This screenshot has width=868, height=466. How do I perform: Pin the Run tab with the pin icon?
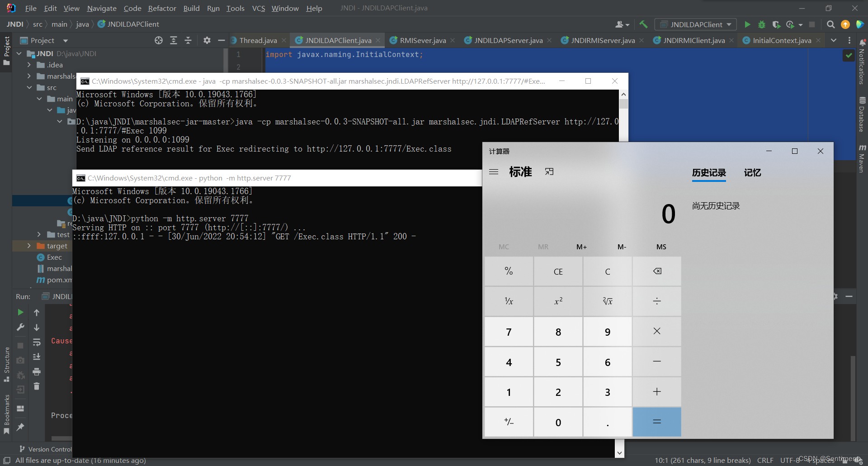[20, 427]
